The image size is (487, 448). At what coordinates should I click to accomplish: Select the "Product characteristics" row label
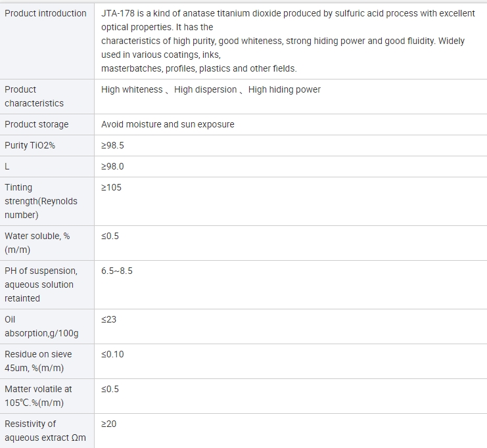pos(34,97)
